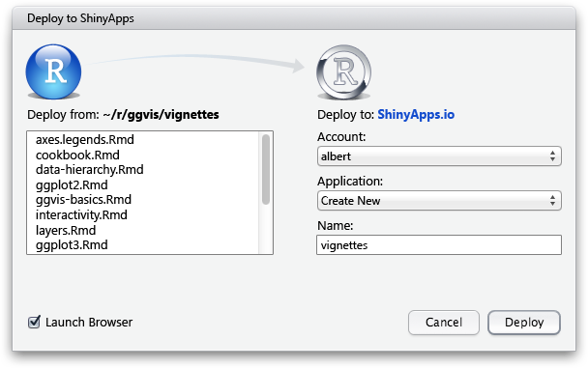Click the Deploy button
Viewport: 588px width, 368px height.
coord(524,323)
